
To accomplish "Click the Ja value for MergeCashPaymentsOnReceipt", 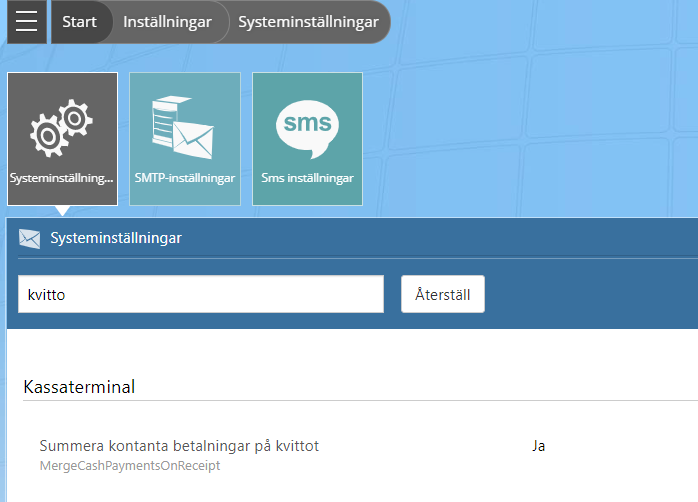I will pyautogui.click(x=539, y=446).
